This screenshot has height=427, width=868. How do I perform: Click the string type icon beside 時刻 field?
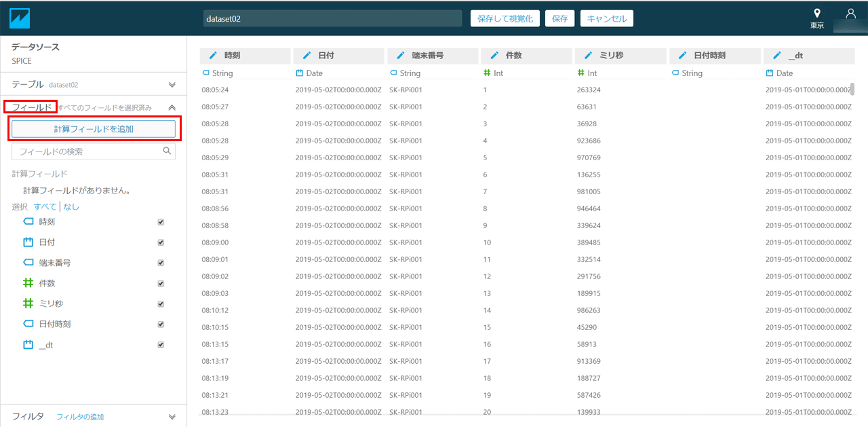click(28, 222)
